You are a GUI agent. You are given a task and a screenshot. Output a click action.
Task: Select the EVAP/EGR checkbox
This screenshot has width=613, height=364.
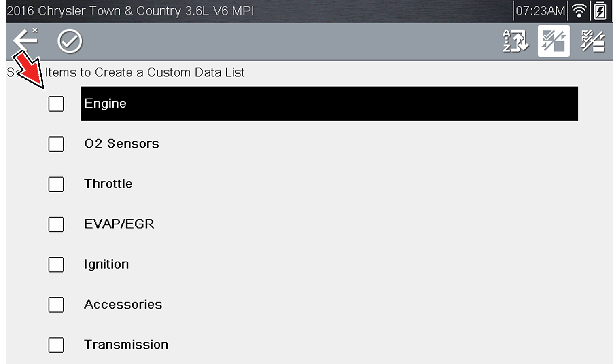pyautogui.click(x=56, y=224)
